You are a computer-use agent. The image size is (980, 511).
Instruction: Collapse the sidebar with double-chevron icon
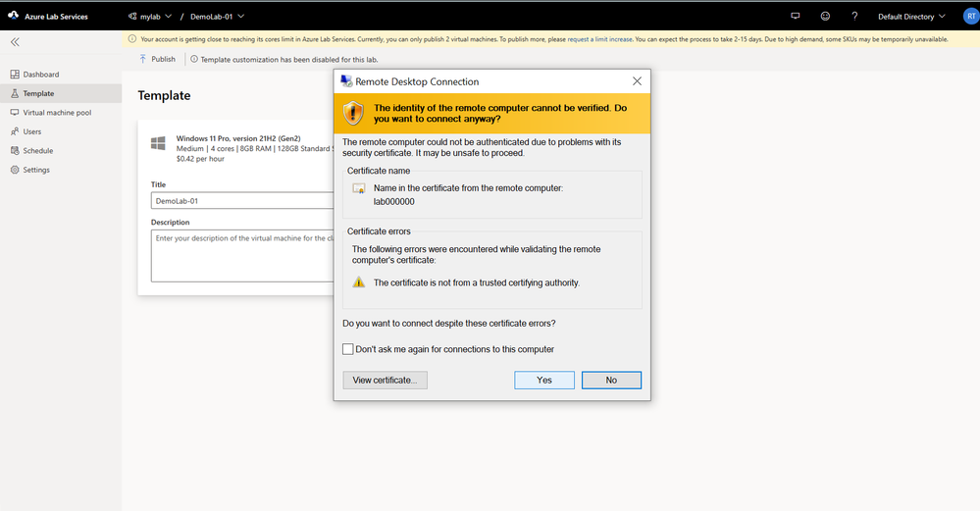tap(15, 42)
